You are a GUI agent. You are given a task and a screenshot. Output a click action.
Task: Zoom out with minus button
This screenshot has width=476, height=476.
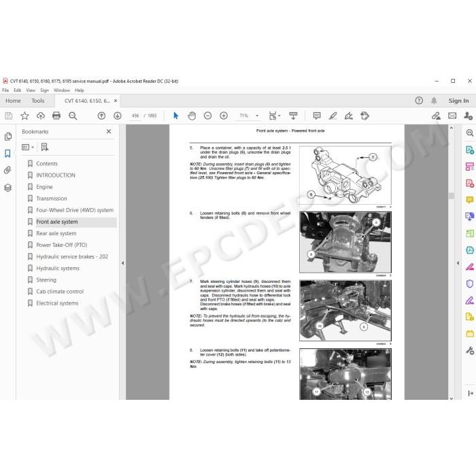coord(207,116)
